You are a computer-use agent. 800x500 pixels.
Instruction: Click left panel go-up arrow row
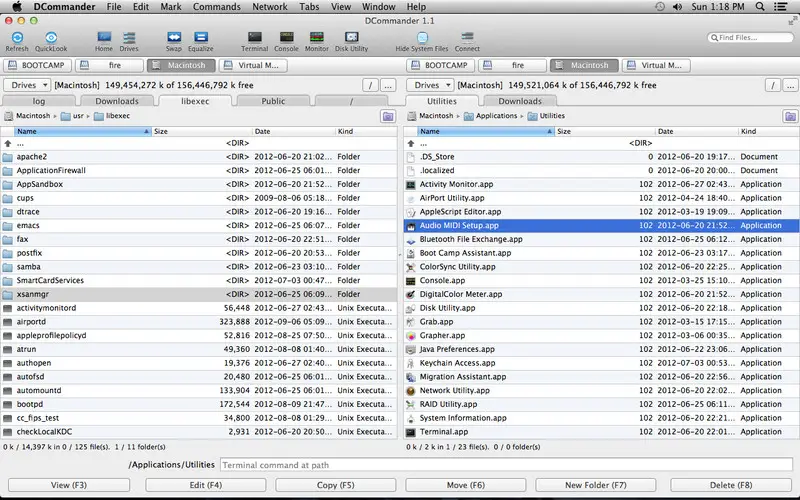(x=199, y=143)
